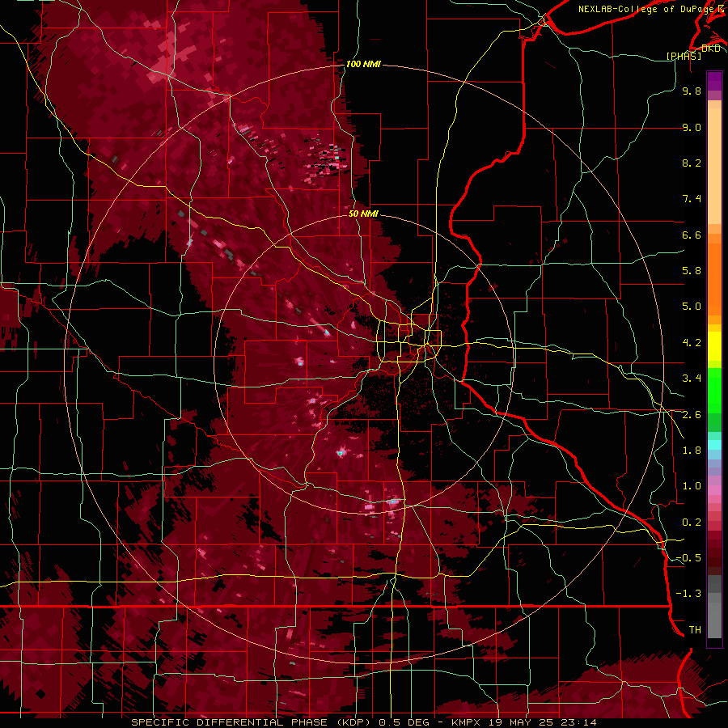Select the 5.8 color scale value

(x=692, y=271)
